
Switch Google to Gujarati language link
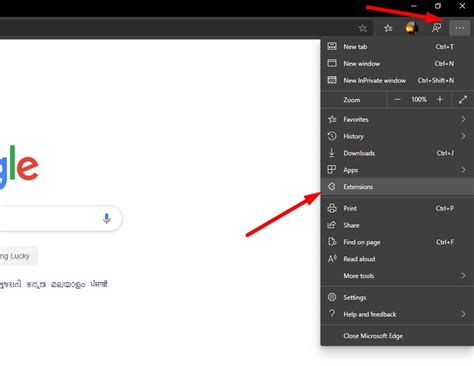click(x=11, y=284)
